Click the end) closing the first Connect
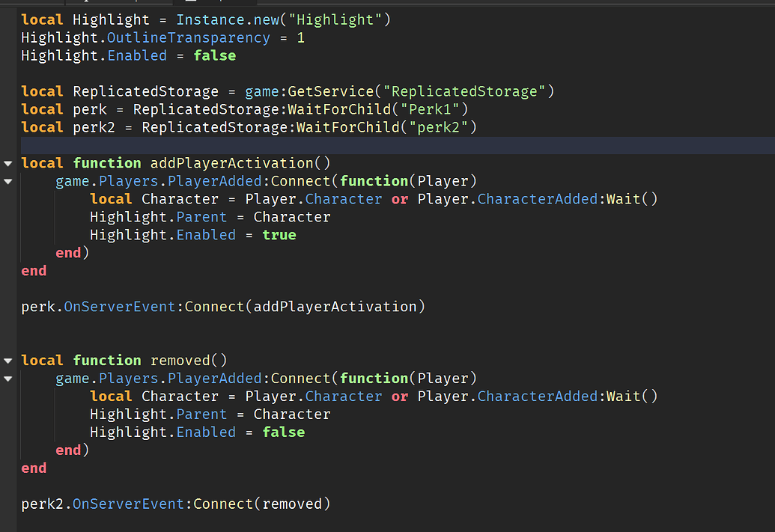This screenshot has width=775, height=532. [72, 252]
